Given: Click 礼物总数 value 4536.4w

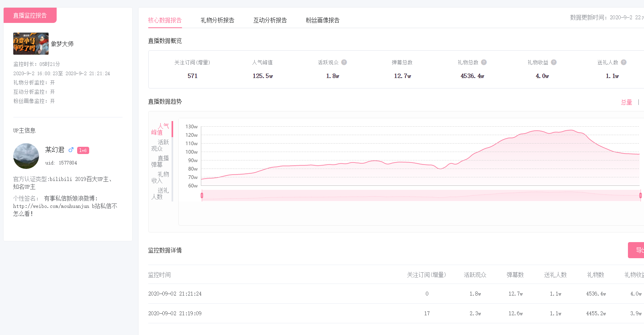Looking at the screenshot, I should tap(472, 76).
